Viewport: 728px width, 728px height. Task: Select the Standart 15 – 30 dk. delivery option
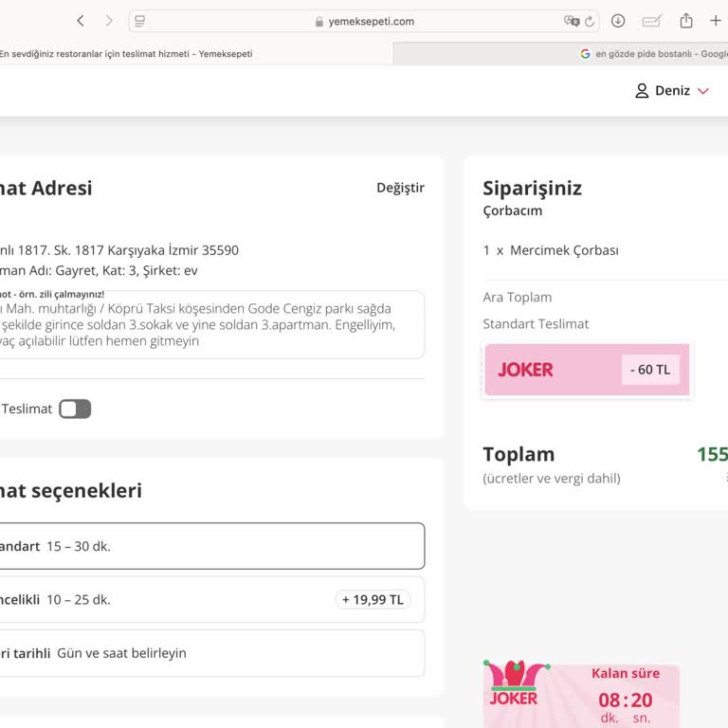pyautogui.click(x=212, y=546)
